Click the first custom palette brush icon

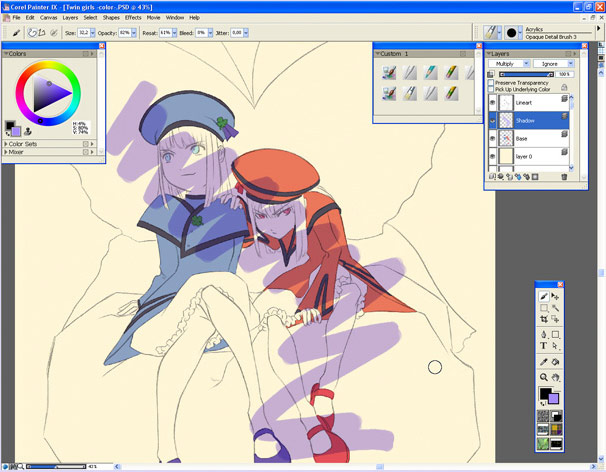(389, 72)
